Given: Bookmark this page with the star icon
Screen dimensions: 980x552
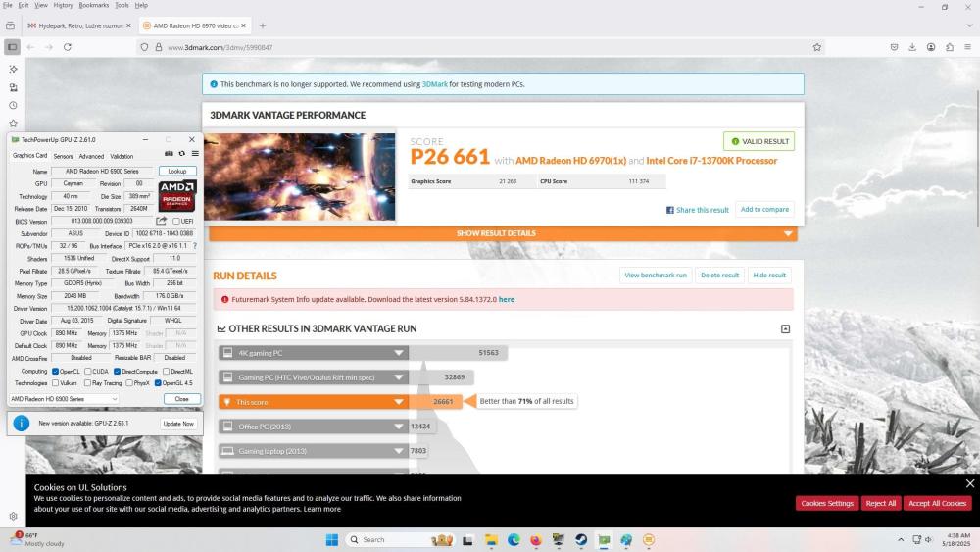Looking at the screenshot, I should click(x=817, y=47).
